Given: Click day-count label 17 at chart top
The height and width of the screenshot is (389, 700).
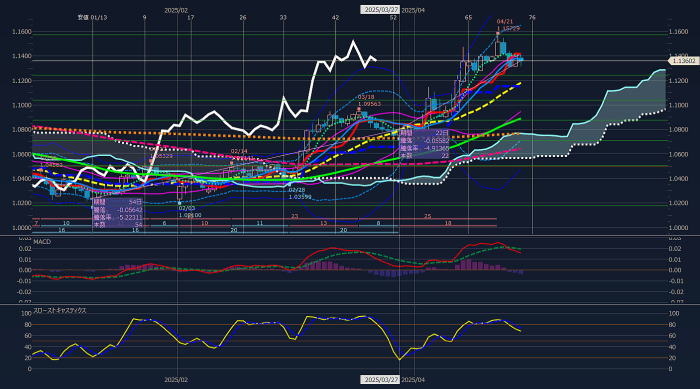Looking at the screenshot, I should point(191,17).
